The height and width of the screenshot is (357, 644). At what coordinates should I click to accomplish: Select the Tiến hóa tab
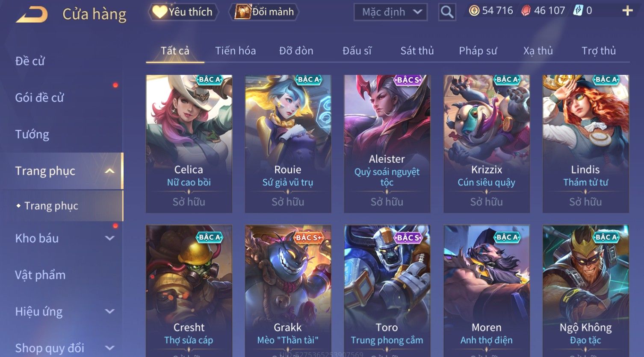(x=235, y=51)
